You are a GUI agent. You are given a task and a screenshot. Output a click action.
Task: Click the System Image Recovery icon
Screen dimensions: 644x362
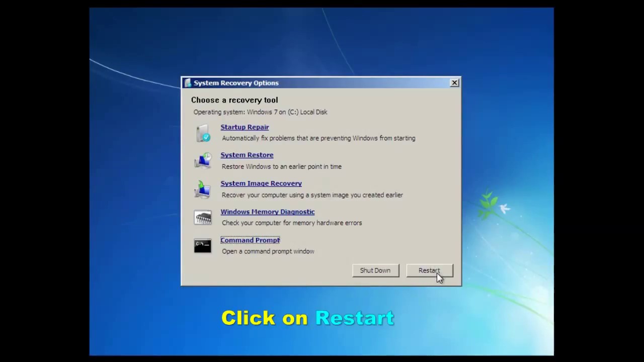203,189
